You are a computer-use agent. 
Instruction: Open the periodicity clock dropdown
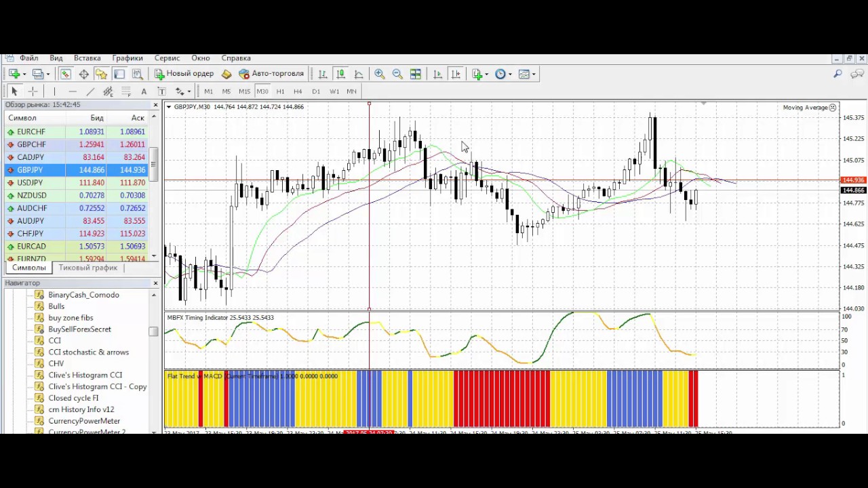[x=510, y=74]
